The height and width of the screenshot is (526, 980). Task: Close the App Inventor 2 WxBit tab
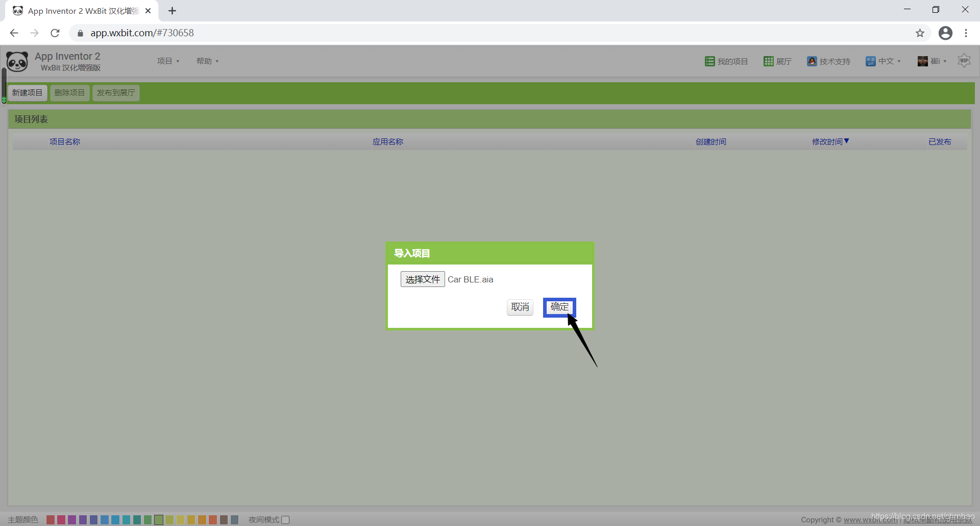(148, 11)
